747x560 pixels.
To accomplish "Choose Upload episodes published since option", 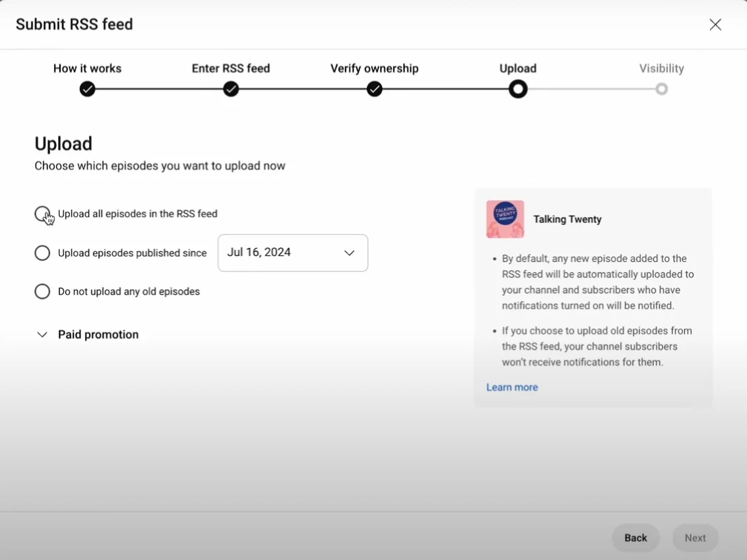I will (x=42, y=253).
